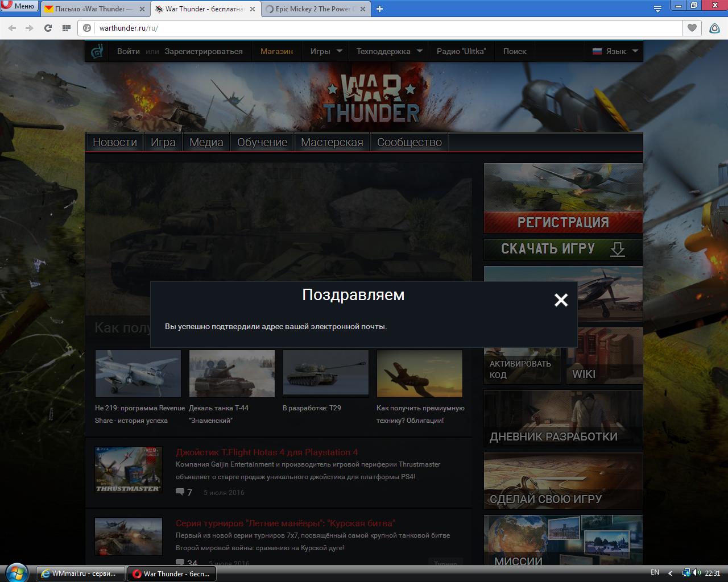Open the МИССИИ banner
This screenshot has width=728, height=582.
(563, 541)
